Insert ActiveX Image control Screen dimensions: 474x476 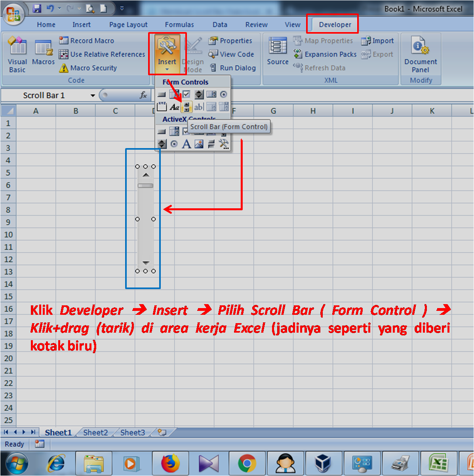coord(199,144)
